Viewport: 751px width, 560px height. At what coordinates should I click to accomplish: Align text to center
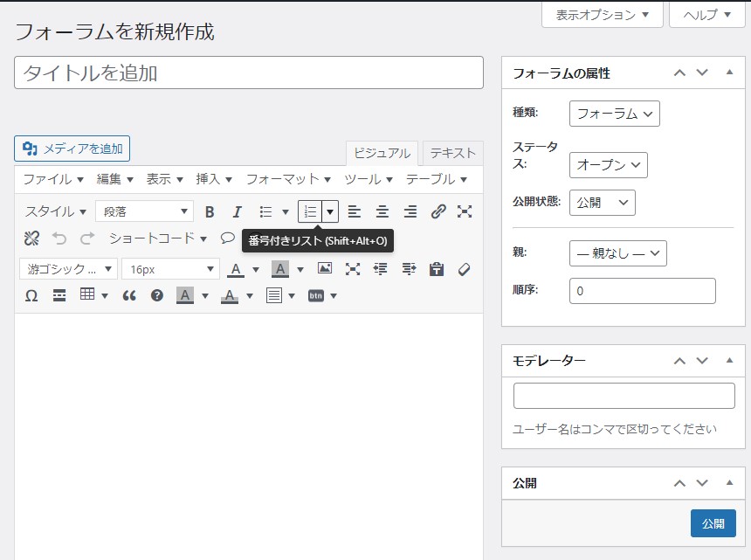click(x=382, y=211)
